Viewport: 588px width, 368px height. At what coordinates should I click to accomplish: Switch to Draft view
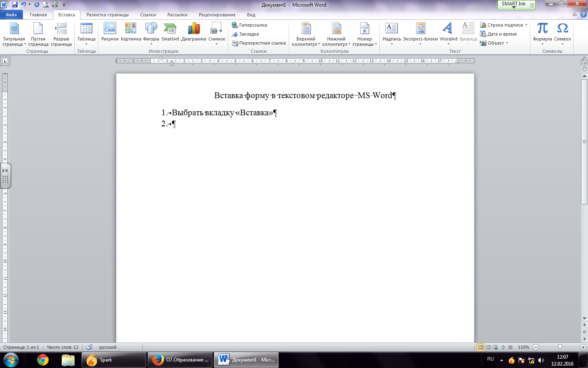[x=510, y=347]
